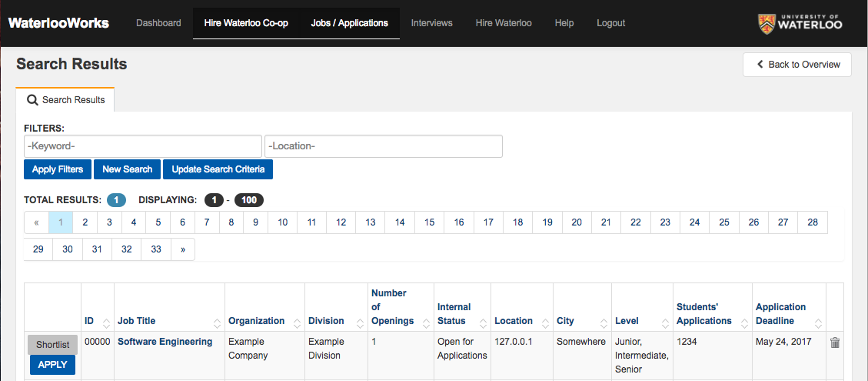Go to results page 24
Screen dimensions: 868x381
point(695,222)
